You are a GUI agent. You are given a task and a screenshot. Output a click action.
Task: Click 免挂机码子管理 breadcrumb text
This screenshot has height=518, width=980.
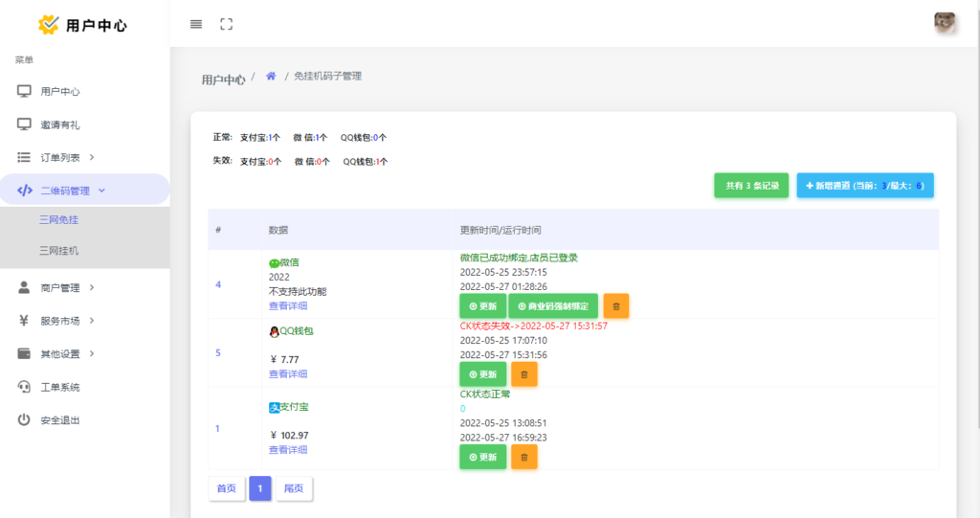(x=327, y=77)
